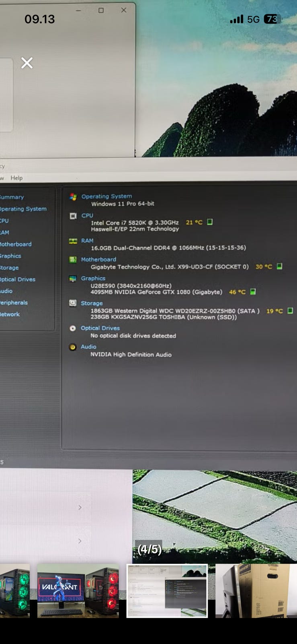Open the selected specs screenshot thumbnail
The image size is (297, 644).
point(167,591)
